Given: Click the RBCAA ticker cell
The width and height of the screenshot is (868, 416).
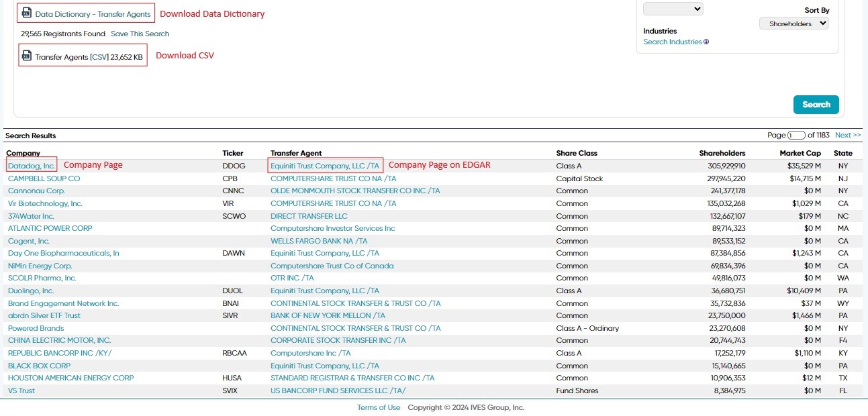Looking at the screenshot, I should coord(235,353).
